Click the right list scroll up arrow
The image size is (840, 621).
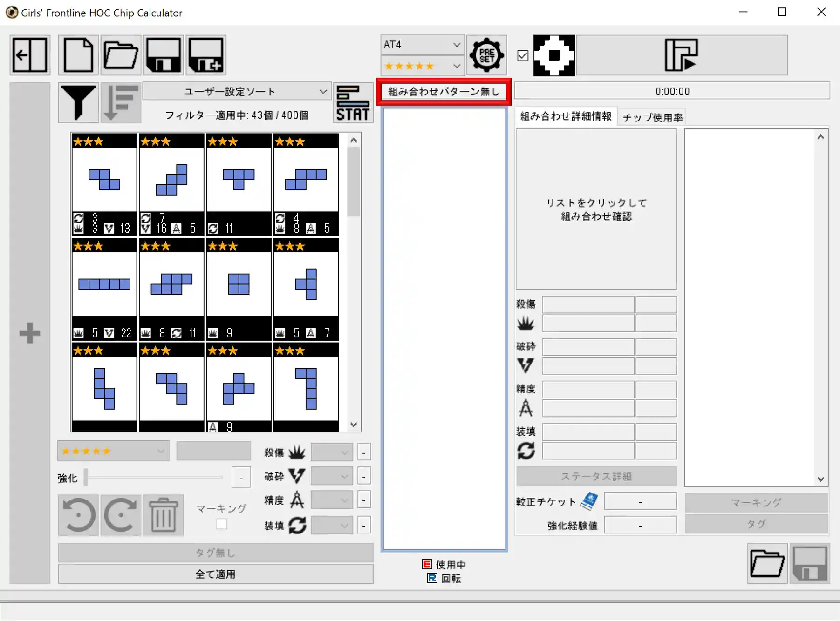click(x=820, y=137)
